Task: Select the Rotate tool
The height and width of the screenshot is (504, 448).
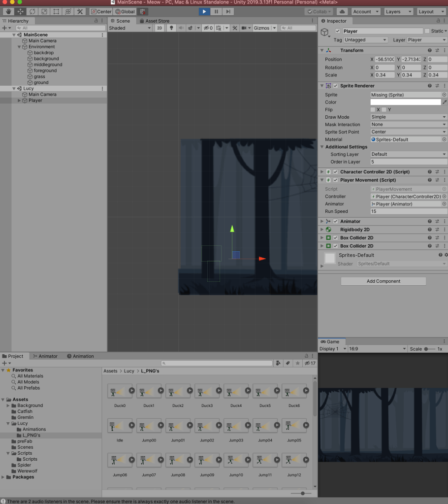Action: (x=32, y=11)
